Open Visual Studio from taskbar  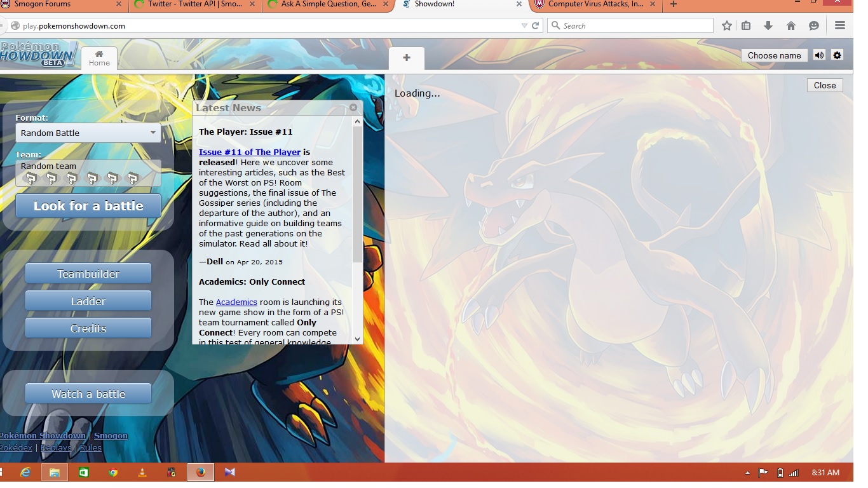229,472
